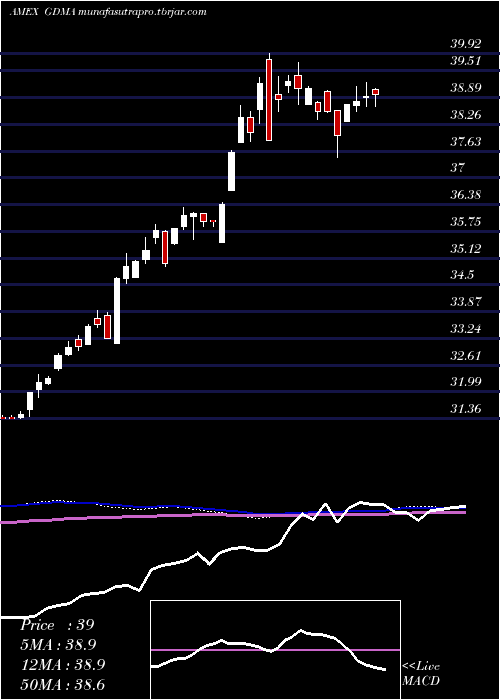500x700 pixels.
Task: Select the 33.87 price level label
Action: point(466,302)
